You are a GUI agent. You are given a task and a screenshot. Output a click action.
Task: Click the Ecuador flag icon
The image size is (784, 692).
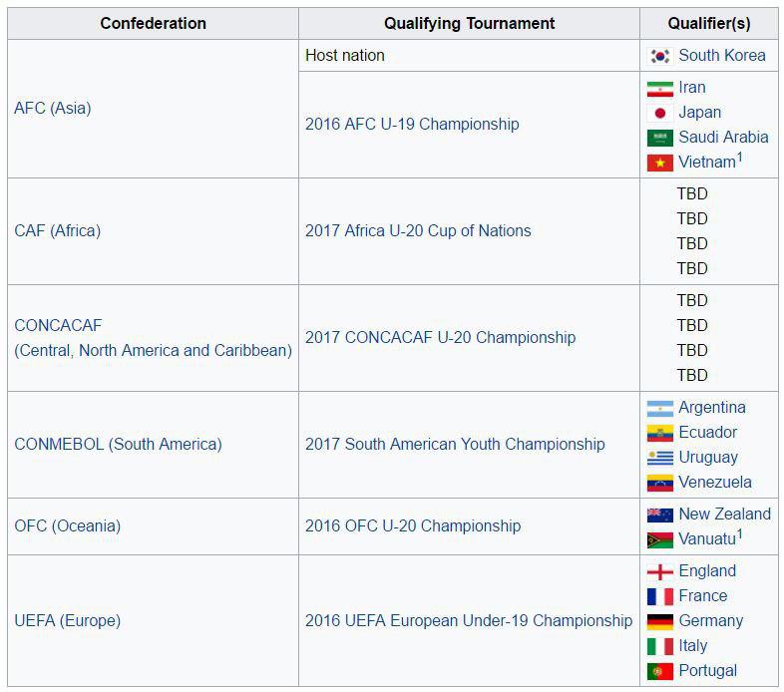[x=659, y=434]
